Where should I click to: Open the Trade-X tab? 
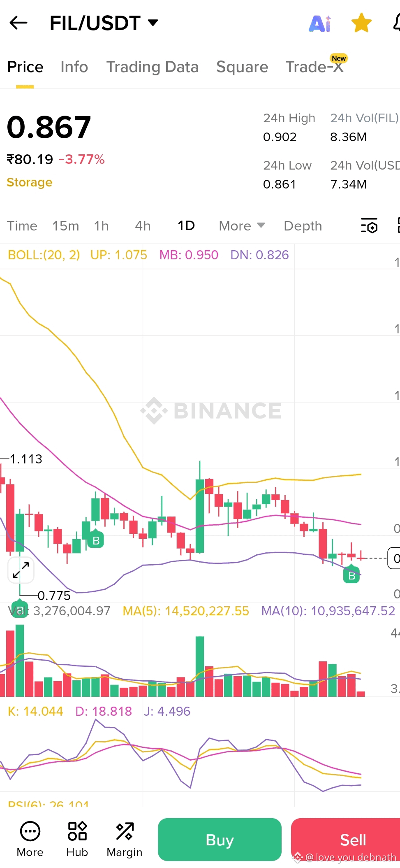[315, 67]
